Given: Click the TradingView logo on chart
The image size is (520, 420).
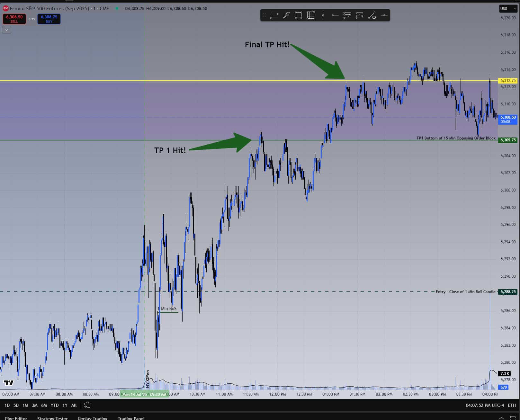Looking at the screenshot, I should pos(9,382).
